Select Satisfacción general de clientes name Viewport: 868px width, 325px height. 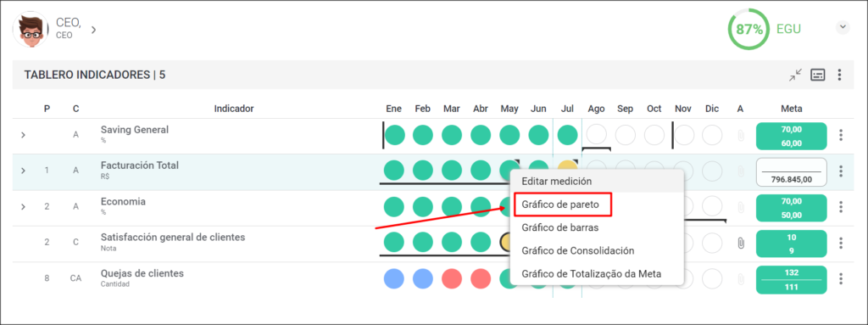coord(173,238)
